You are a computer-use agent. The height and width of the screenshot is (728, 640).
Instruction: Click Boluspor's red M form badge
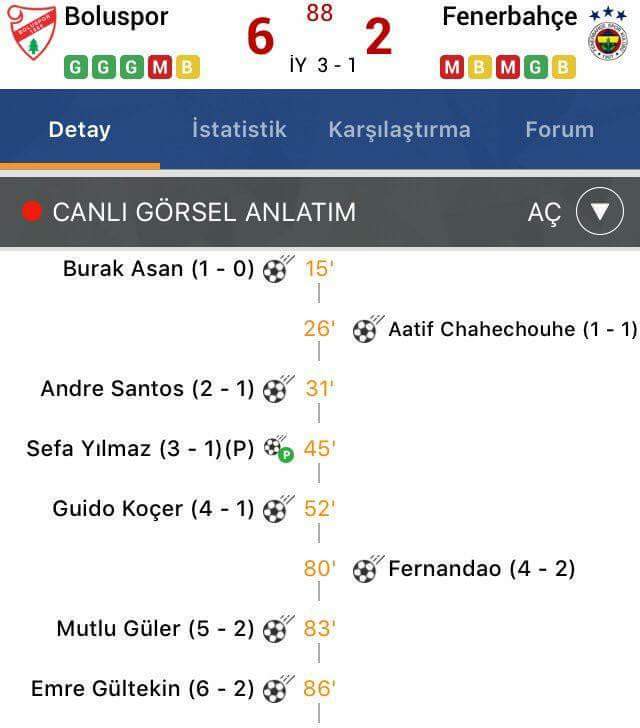point(160,67)
